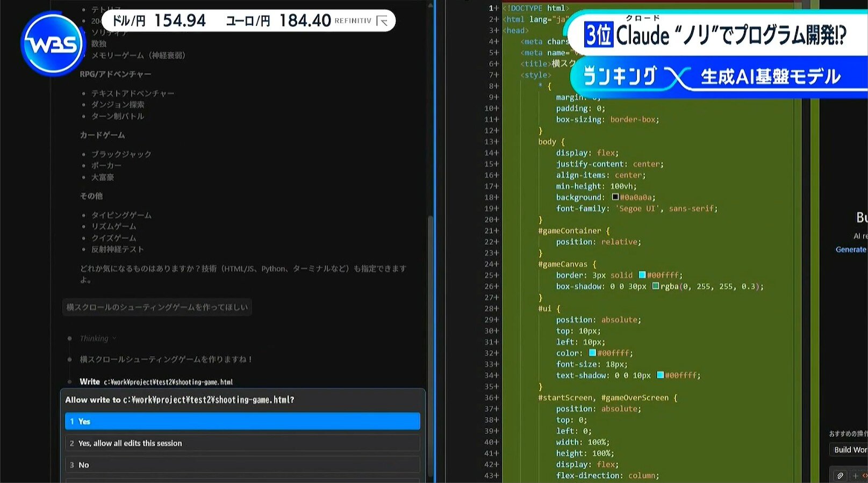The width and height of the screenshot is (868, 483).
Task: Click the code line "height: 100%;"
Action: (x=585, y=453)
